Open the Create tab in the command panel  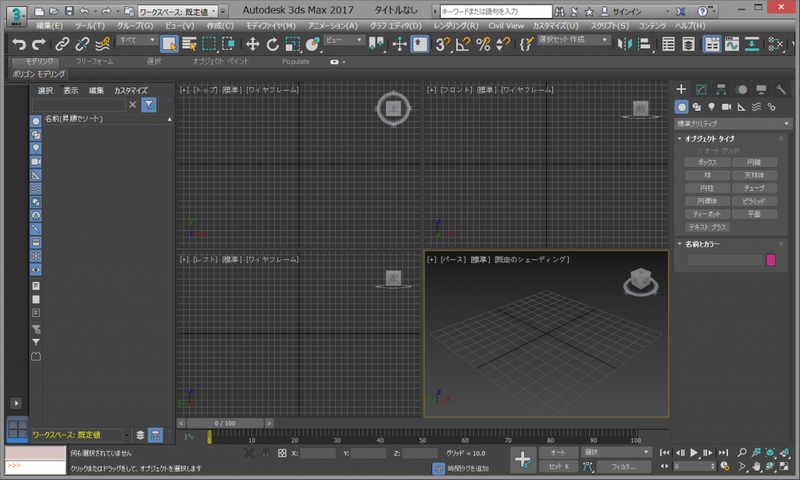click(x=681, y=89)
